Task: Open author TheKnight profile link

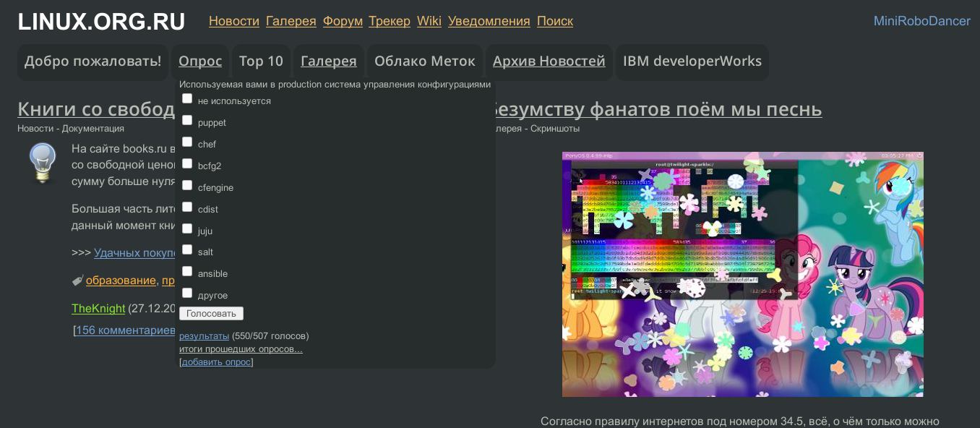Action: coord(98,309)
